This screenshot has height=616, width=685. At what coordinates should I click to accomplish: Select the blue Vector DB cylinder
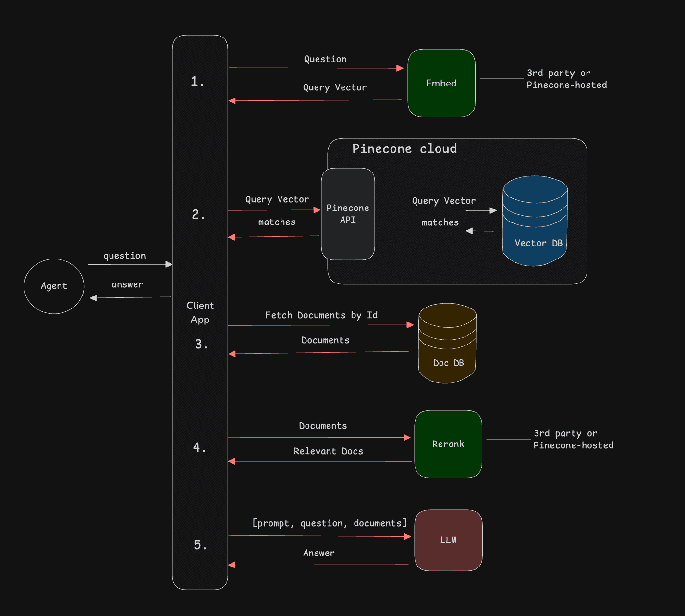[535, 221]
